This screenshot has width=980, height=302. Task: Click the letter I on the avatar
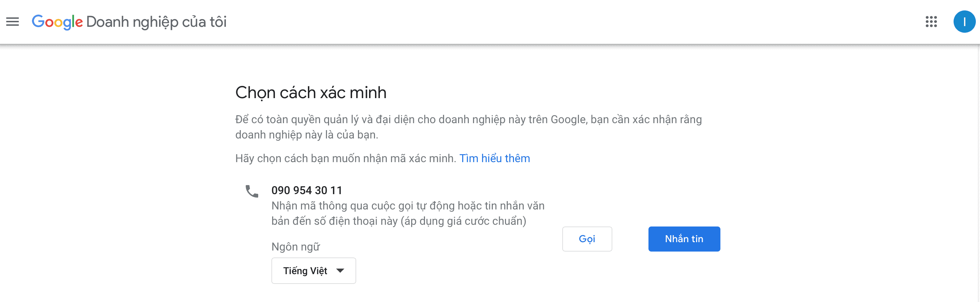click(964, 22)
